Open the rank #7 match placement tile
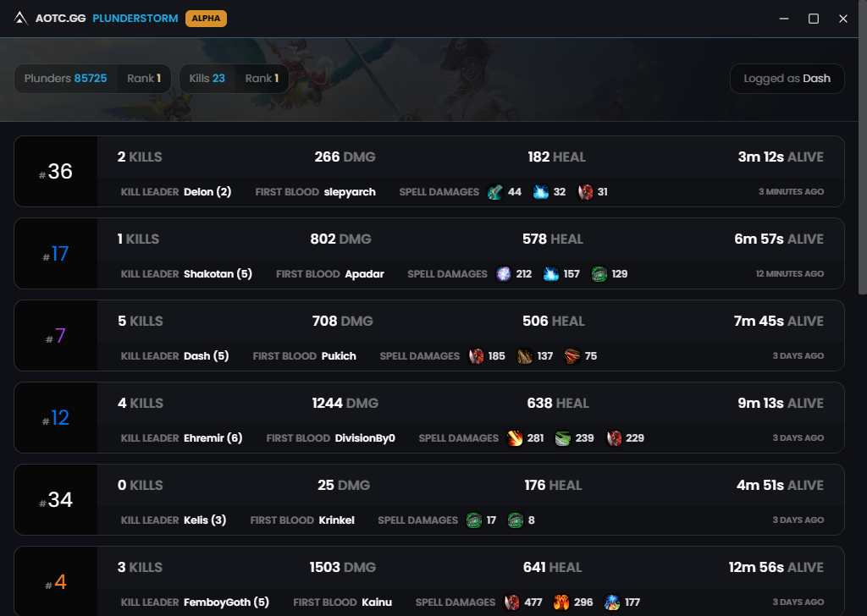This screenshot has height=616, width=867. [x=56, y=336]
